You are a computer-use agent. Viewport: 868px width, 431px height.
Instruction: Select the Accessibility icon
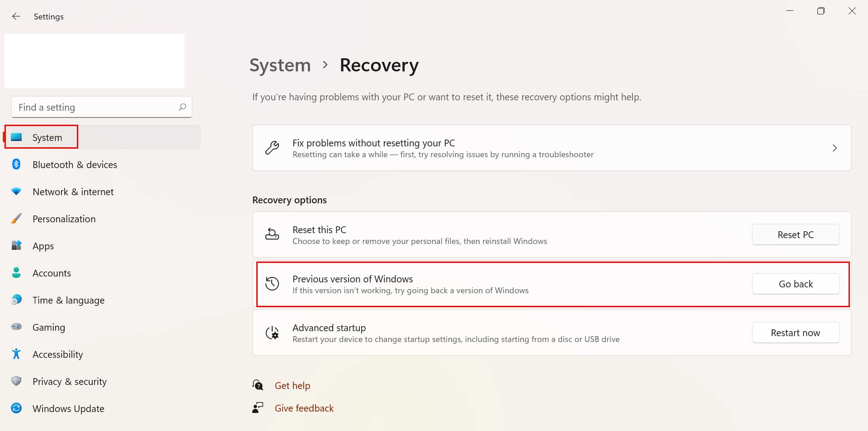click(17, 354)
